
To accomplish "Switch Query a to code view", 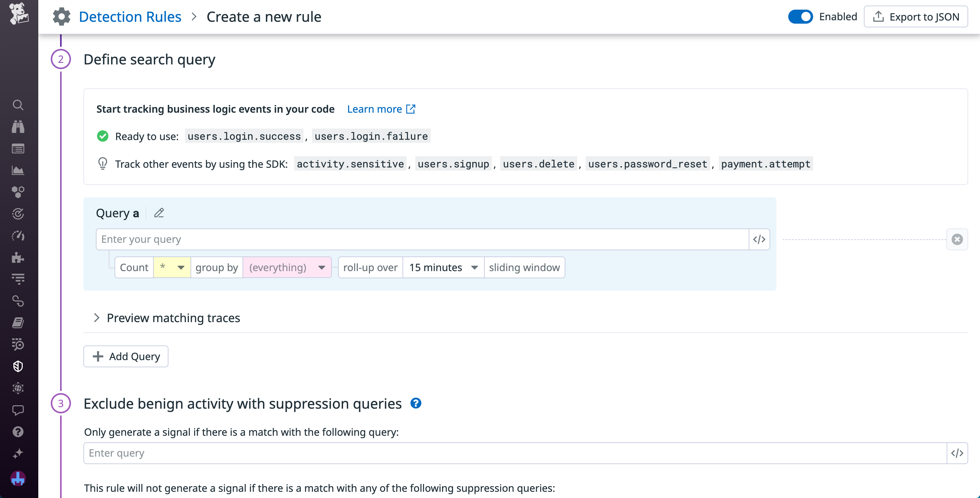I will (x=759, y=239).
